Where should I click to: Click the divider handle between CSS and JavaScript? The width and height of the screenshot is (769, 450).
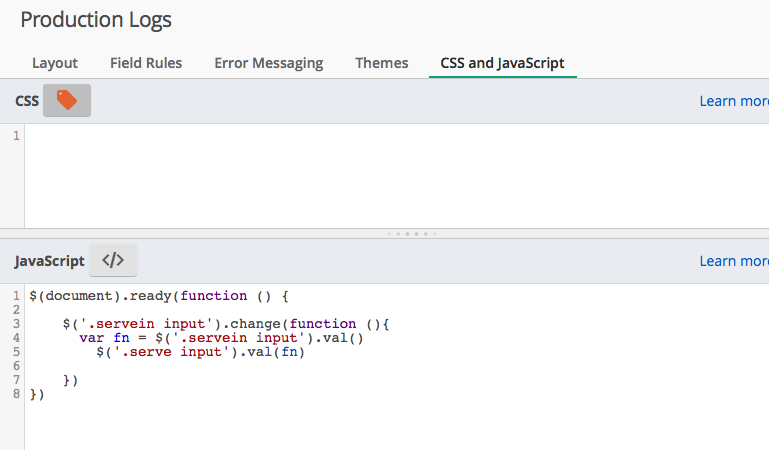click(x=411, y=233)
